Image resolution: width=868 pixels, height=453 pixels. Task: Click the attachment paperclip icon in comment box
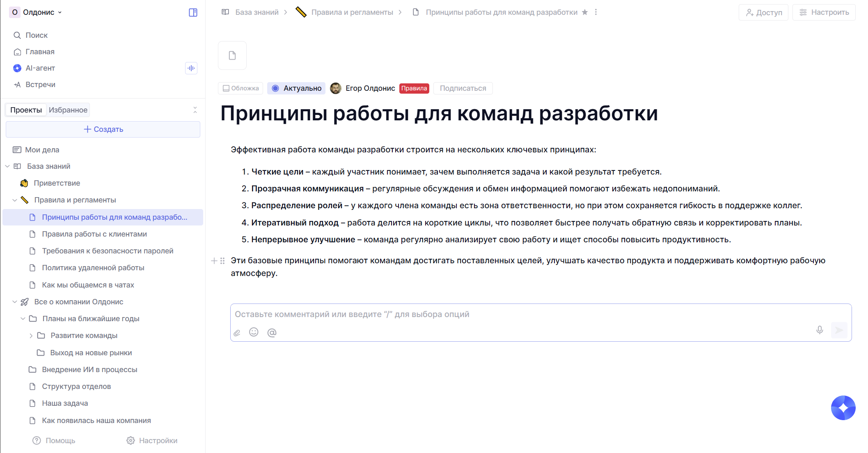237,333
